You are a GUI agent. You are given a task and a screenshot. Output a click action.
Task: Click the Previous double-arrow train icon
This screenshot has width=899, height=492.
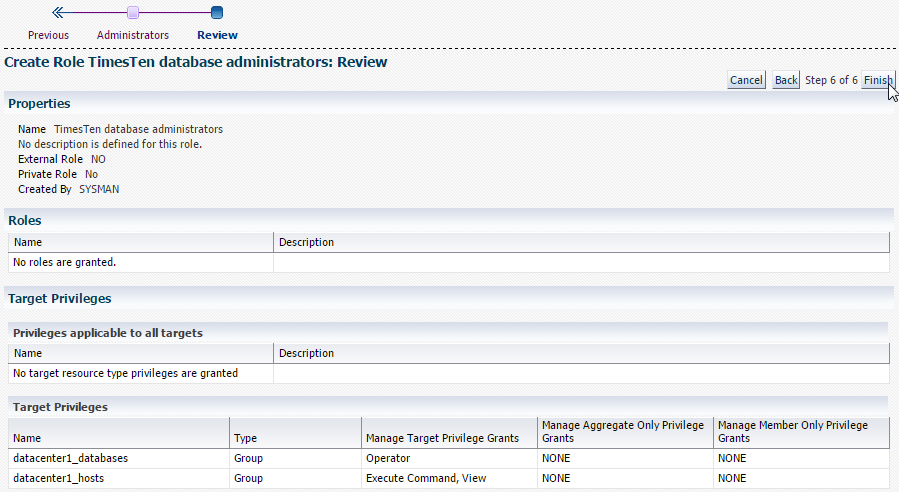pyautogui.click(x=57, y=12)
